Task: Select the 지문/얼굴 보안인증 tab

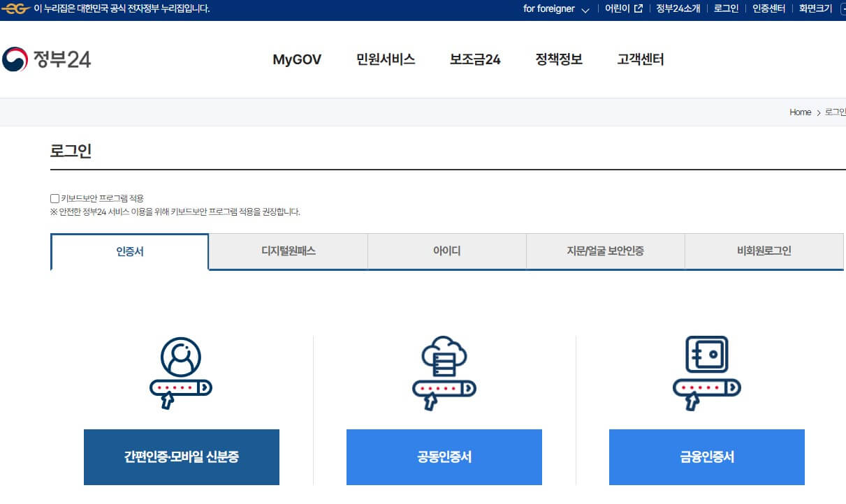Action: (x=605, y=251)
